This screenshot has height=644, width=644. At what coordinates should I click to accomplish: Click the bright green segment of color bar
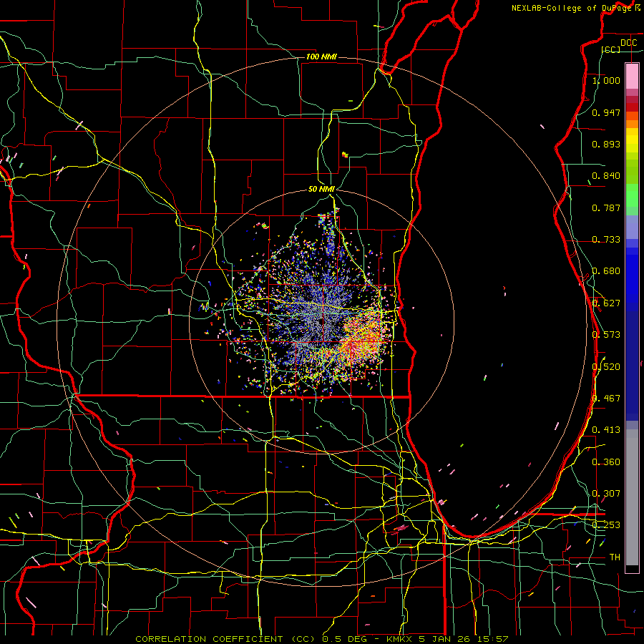(632, 195)
